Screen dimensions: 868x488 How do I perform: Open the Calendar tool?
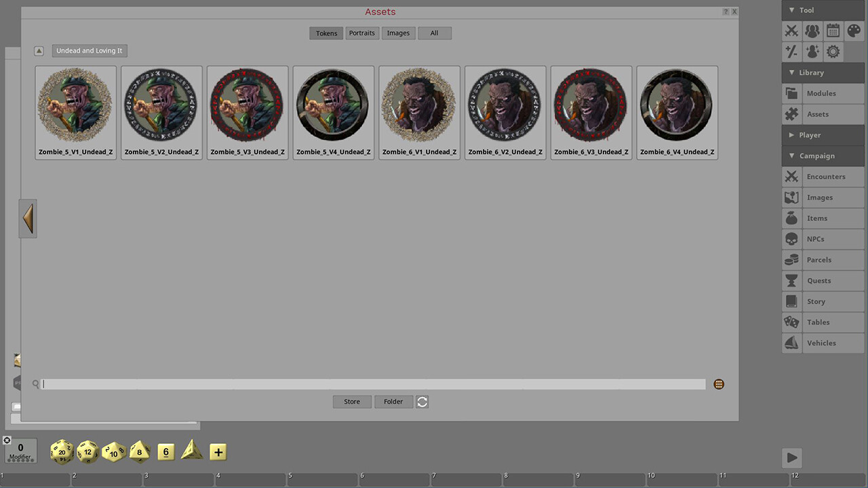click(x=832, y=30)
